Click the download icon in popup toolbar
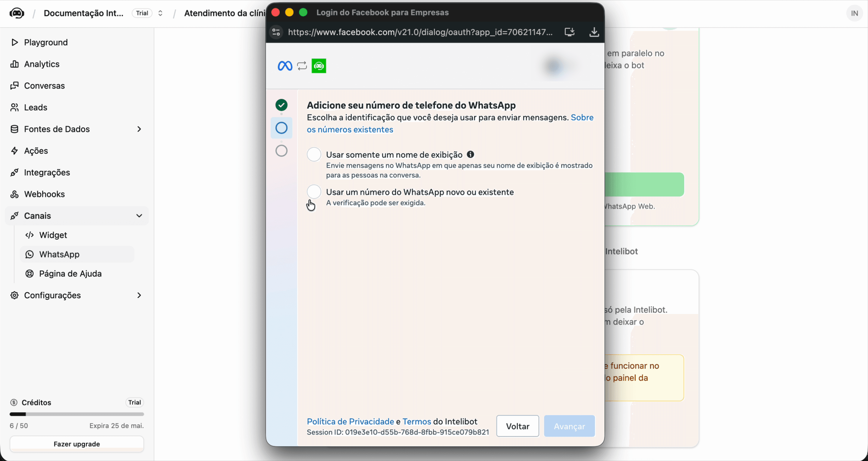Screen dimensions: 868x461 point(594,32)
